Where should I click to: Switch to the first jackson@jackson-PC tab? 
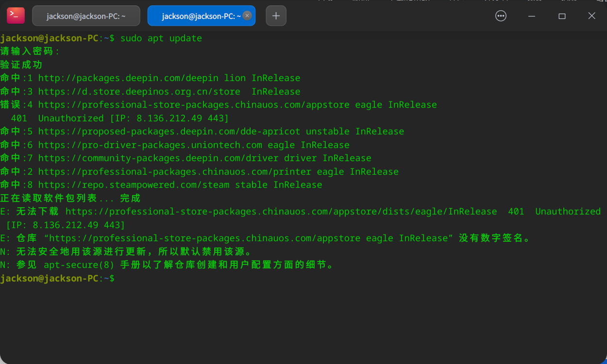pyautogui.click(x=86, y=15)
